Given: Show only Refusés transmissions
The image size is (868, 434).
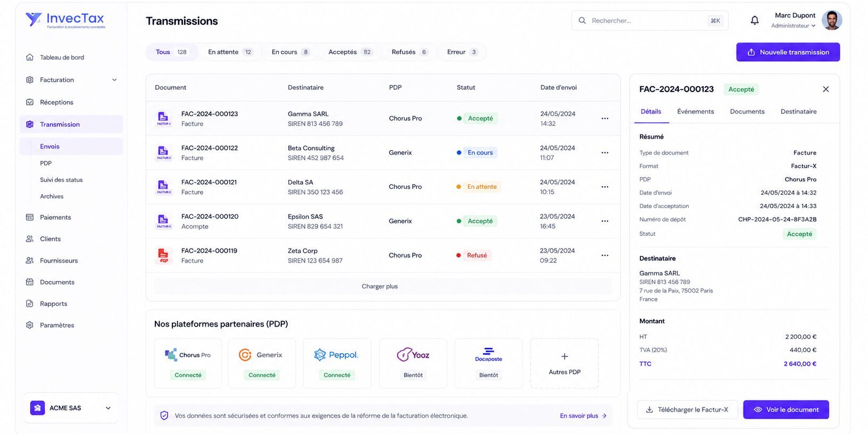Looking at the screenshot, I should tap(409, 52).
